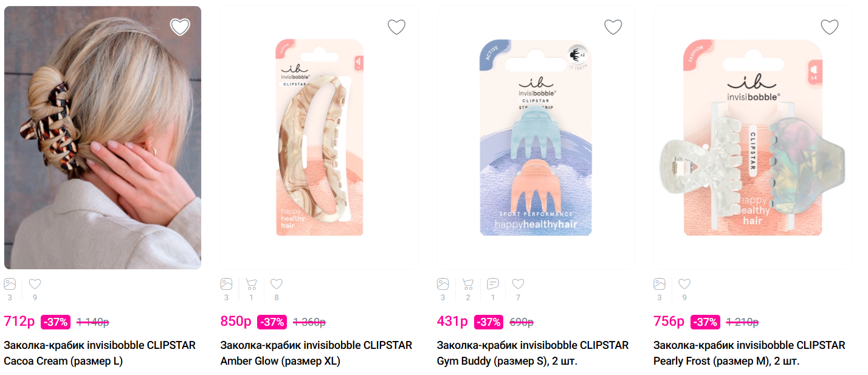Click Amber Glow packaged clip image
Image resolution: width=868 pixels, height=375 pixels.
[319, 137]
